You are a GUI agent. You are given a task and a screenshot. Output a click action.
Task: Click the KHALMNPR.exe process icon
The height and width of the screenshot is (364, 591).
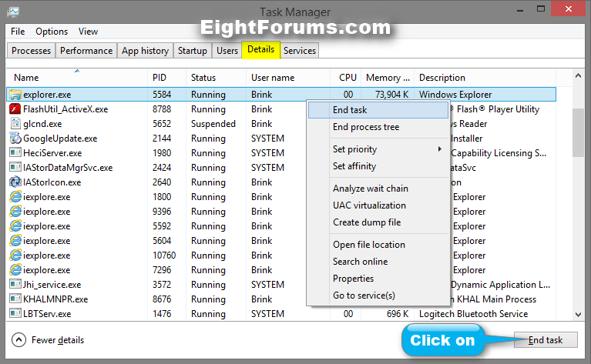(15, 299)
